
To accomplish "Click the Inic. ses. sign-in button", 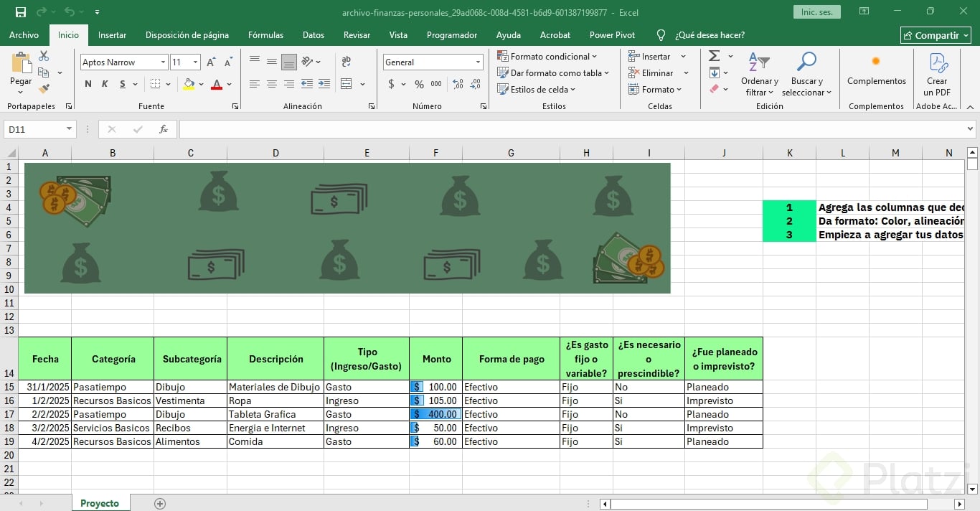I will pyautogui.click(x=816, y=12).
